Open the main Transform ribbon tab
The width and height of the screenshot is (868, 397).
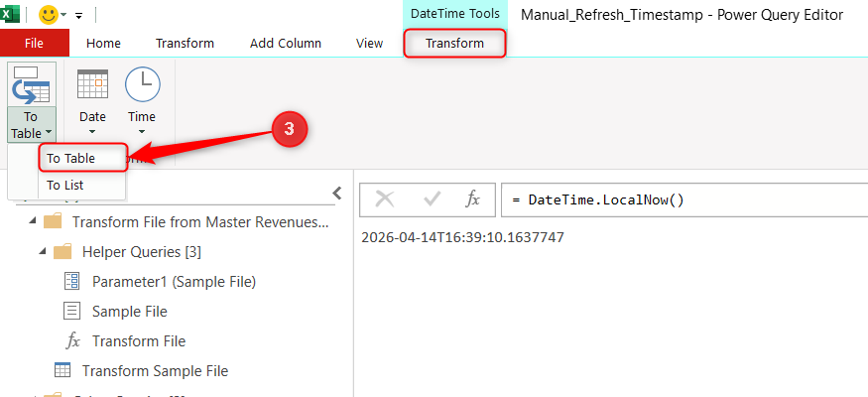185,44
